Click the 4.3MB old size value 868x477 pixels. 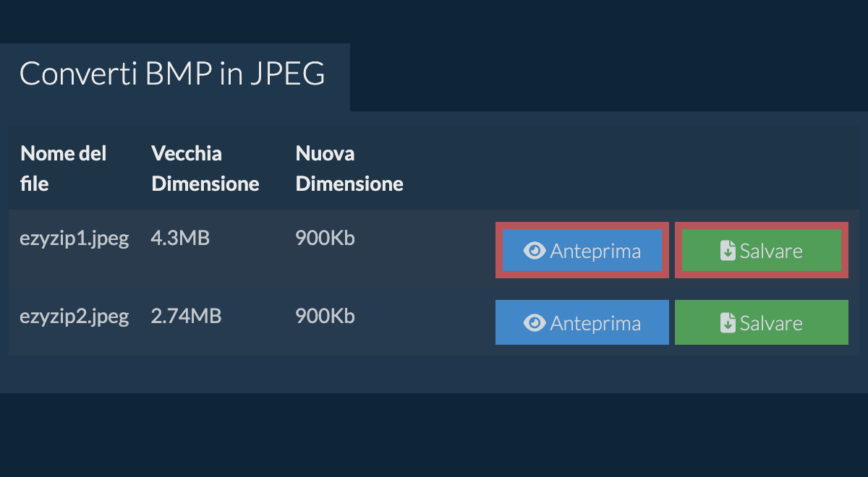pyautogui.click(x=180, y=239)
